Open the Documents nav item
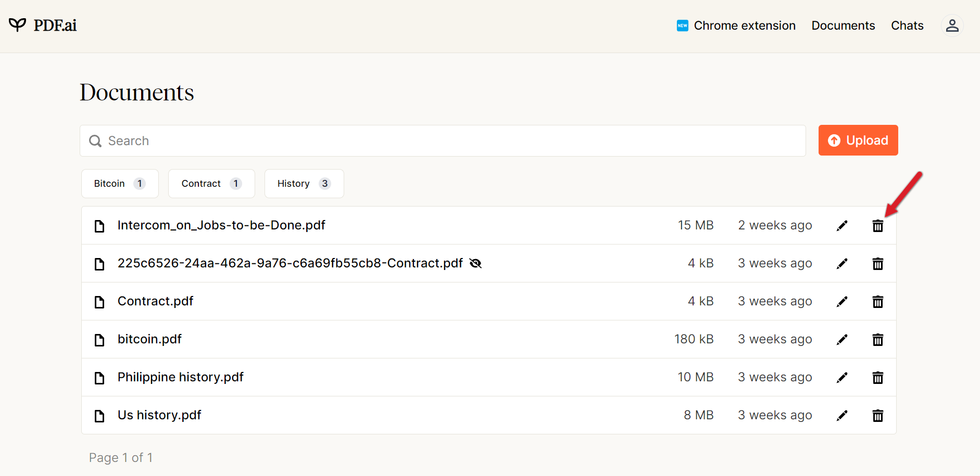Screen dimensions: 980x476 (843, 25)
